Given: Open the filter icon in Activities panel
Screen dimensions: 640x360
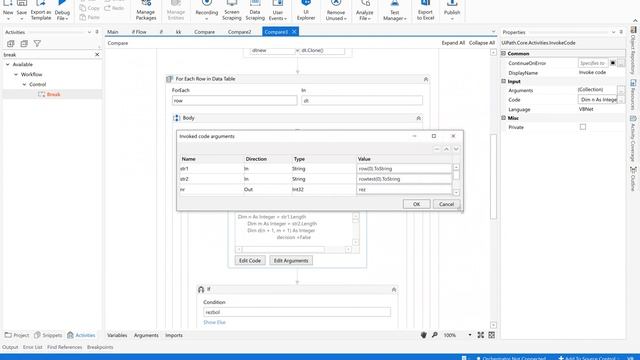Looking at the screenshot, I should (37, 43).
